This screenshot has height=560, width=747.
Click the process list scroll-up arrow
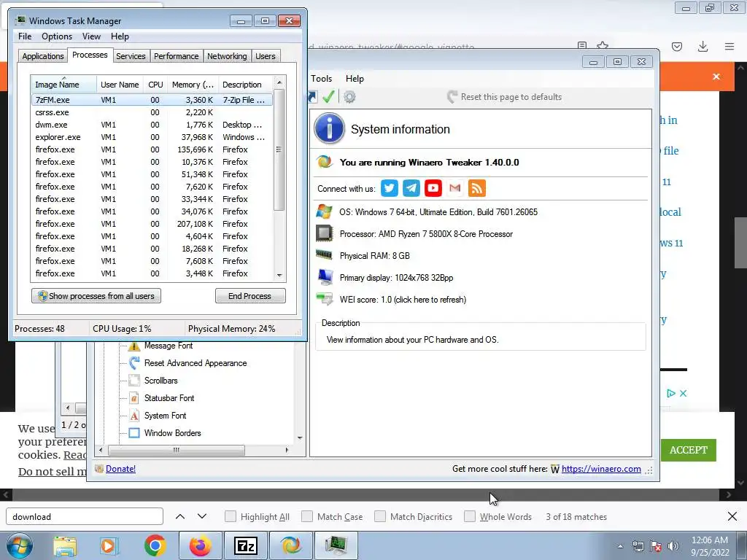click(x=279, y=82)
